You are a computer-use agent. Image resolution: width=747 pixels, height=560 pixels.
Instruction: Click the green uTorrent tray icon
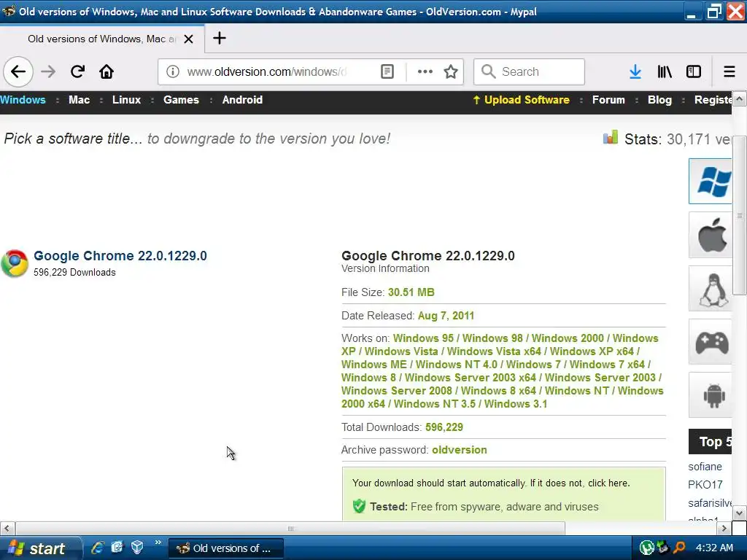pos(646,548)
